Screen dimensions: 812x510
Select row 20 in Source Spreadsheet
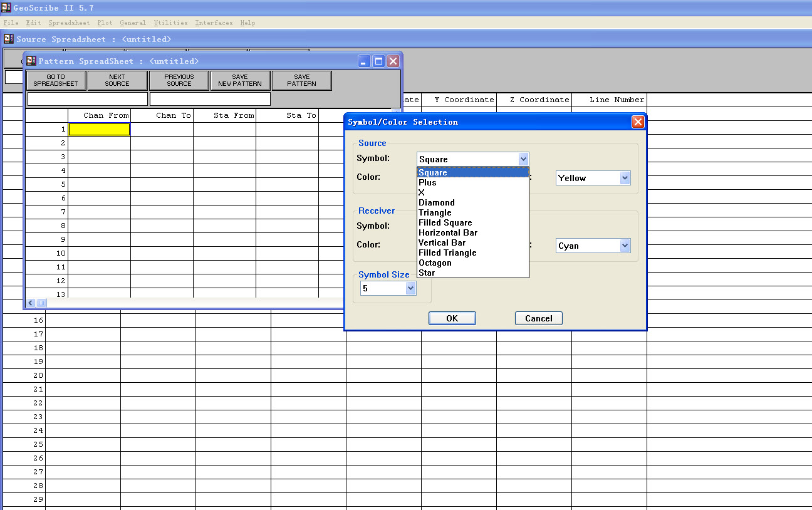coord(24,375)
